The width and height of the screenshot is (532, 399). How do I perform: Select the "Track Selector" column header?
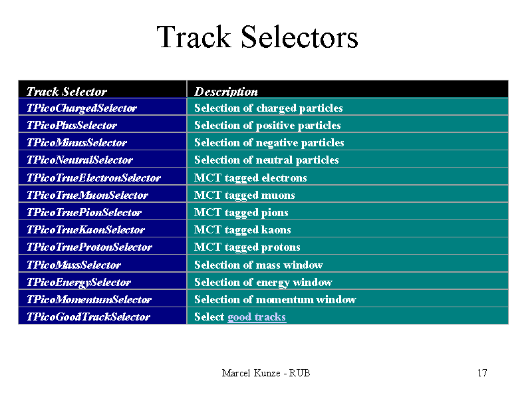tap(66, 92)
